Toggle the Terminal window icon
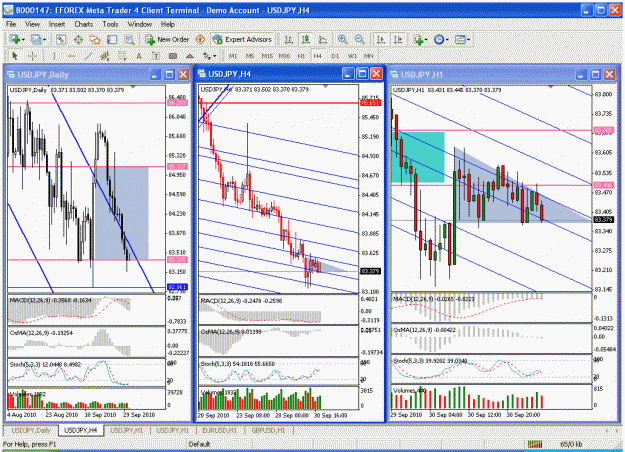Screen dimensions: 625x452 click(112, 39)
